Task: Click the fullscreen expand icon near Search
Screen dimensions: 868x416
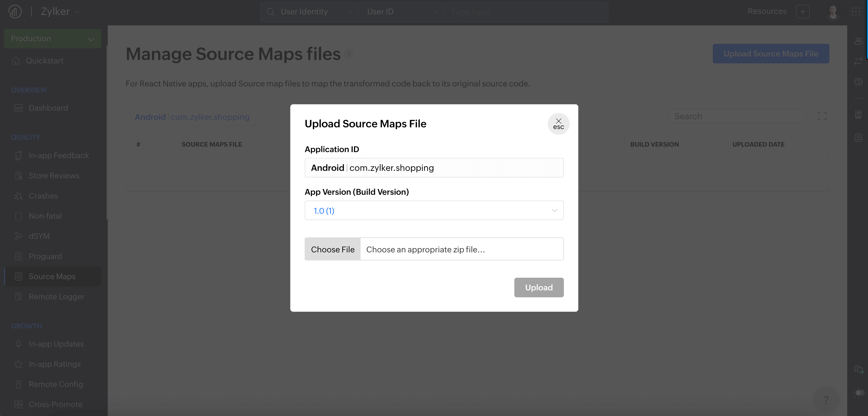Action: pyautogui.click(x=822, y=116)
